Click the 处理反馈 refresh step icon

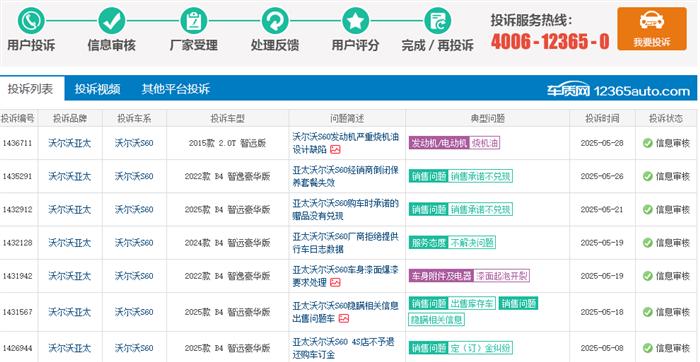[x=275, y=21]
